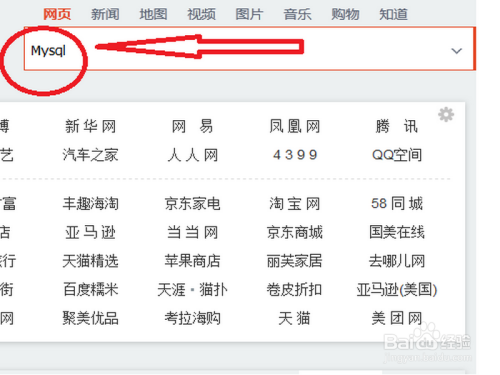Visit 苹果商店 link
The image size is (500, 375).
(x=192, y=261)
